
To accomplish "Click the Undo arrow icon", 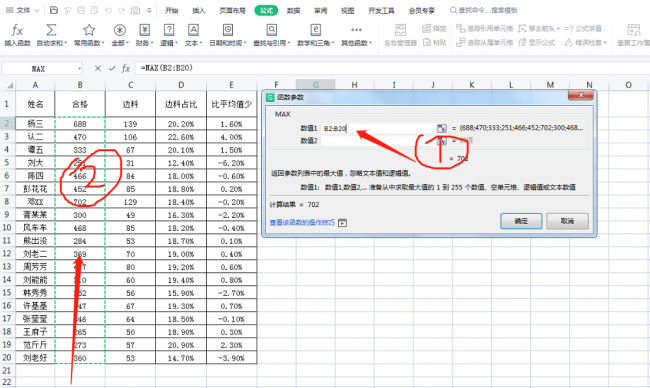I will click(x=108, y=10).
